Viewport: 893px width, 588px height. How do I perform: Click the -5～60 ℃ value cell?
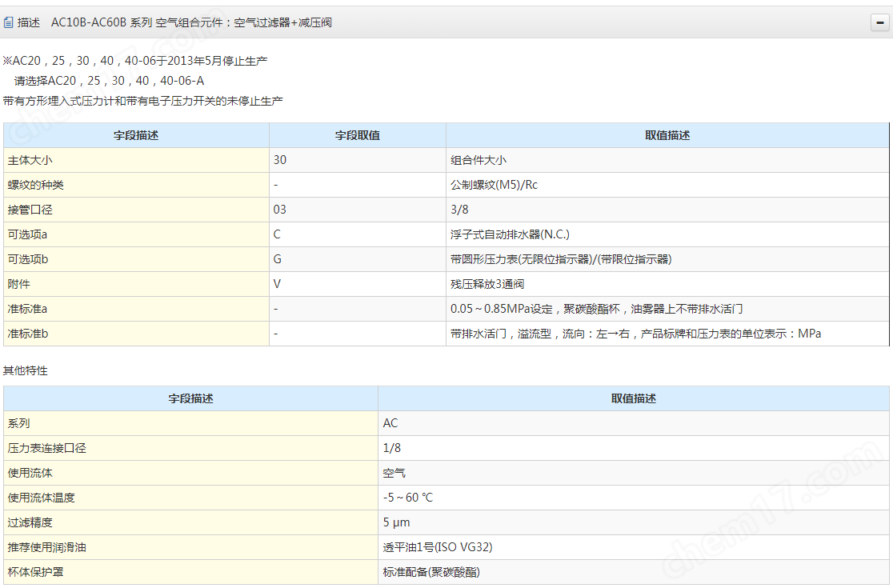(634, 498)
